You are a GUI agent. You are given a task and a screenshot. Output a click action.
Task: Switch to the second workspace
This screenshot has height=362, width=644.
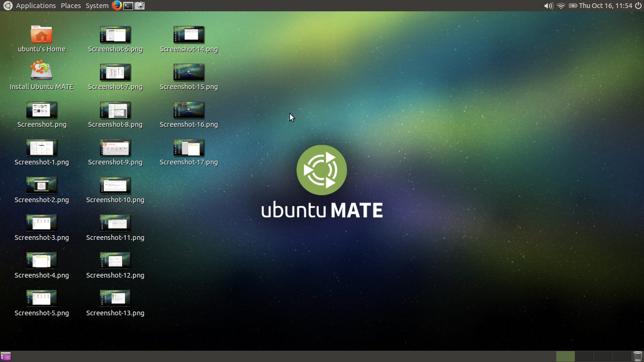584,356
